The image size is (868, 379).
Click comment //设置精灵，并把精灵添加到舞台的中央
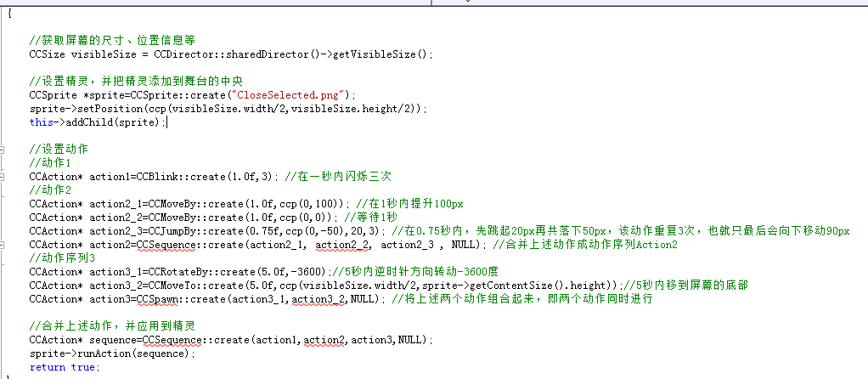[136, 82]
